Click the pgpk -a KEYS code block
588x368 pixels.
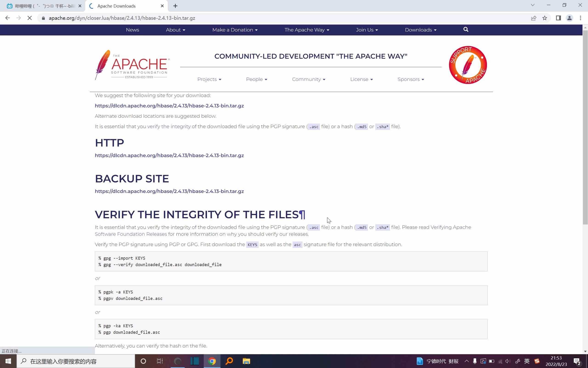tap(291, 295)
